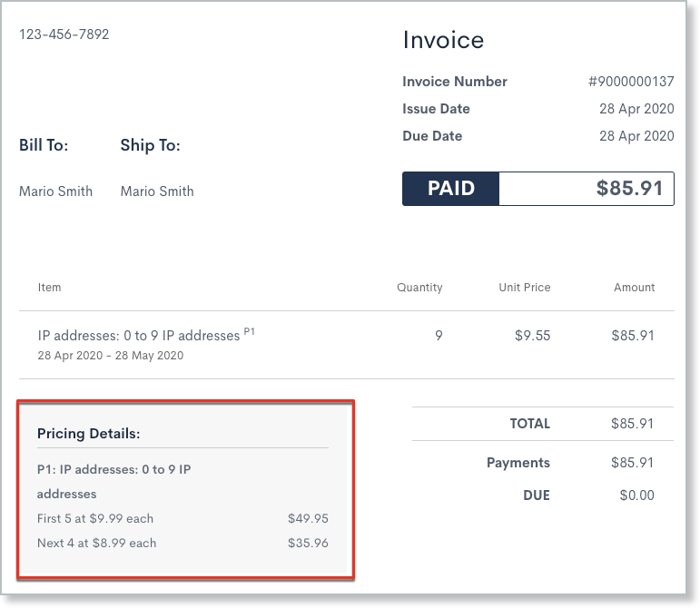The width and height of the screenshot is (700, 608).
Task: Click the Invoice heading
Action: coord(443,40)
